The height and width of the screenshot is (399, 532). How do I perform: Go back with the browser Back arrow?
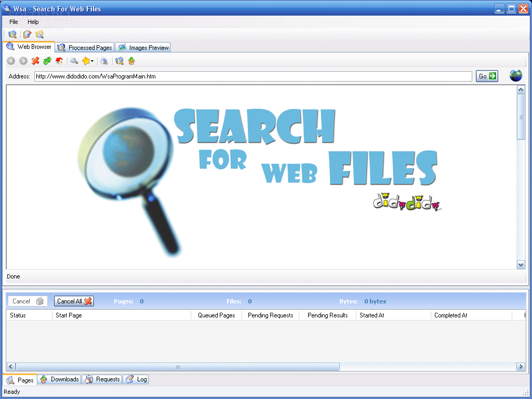11,61
